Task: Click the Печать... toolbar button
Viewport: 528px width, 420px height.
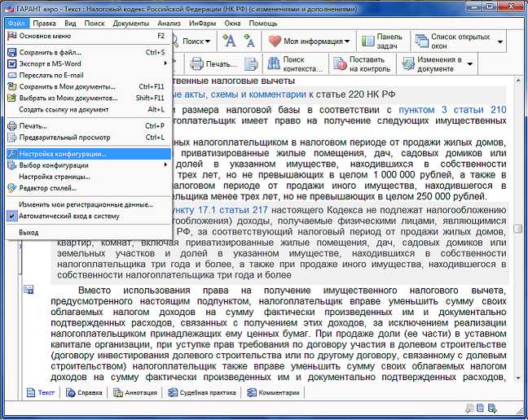Action: click(x=213, y=63)
